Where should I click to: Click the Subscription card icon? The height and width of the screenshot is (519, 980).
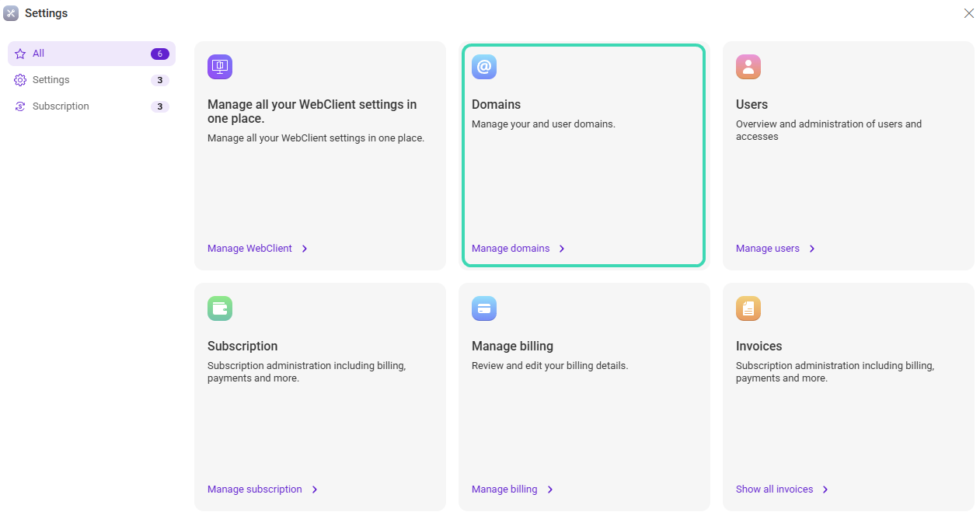[x=219, y=308]
